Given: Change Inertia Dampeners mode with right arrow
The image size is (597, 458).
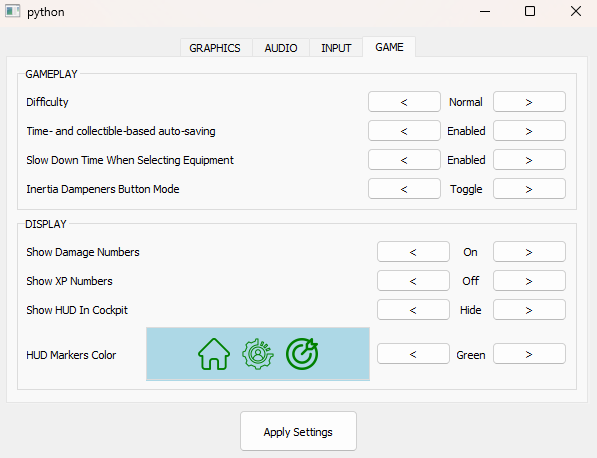Looking at the screenshot, I should (529, 189).
